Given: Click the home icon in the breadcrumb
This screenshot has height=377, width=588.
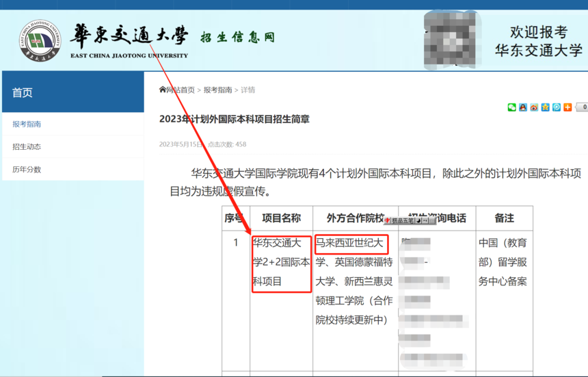Looking at the screenshot, I should click(162, 89).
